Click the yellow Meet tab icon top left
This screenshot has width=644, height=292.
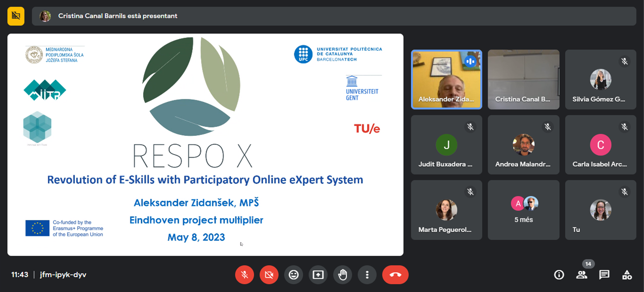16,16
